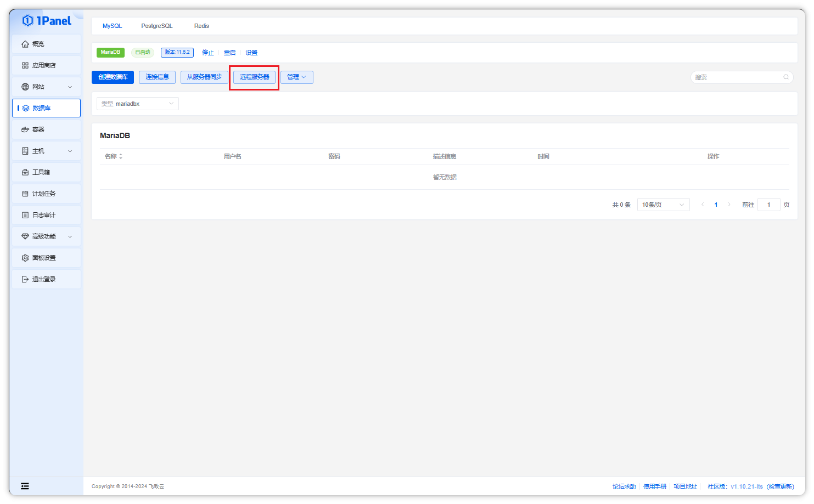
Task: Go to the previous page arrow
Action: 703,205
